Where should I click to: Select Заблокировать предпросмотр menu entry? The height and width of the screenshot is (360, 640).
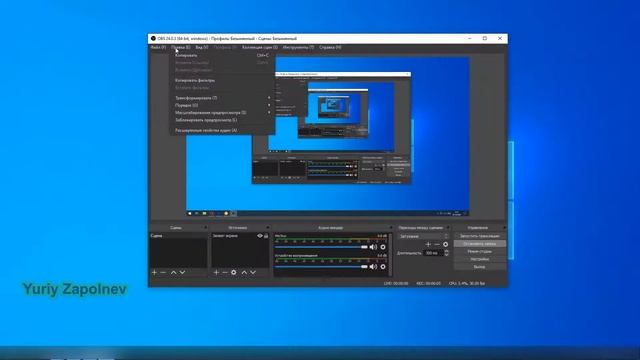(x=222, y=120)
